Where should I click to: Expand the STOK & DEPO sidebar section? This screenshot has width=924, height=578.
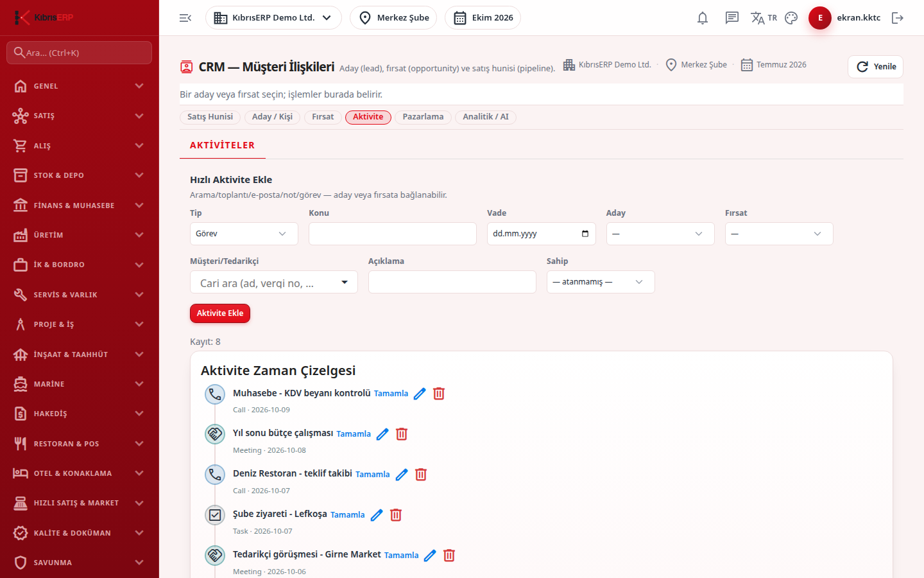80,175
